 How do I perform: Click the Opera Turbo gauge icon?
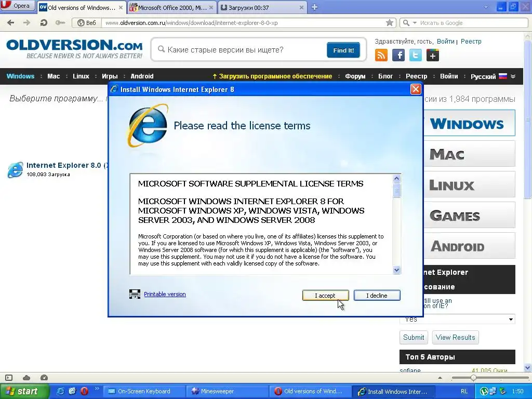point(44,378)
